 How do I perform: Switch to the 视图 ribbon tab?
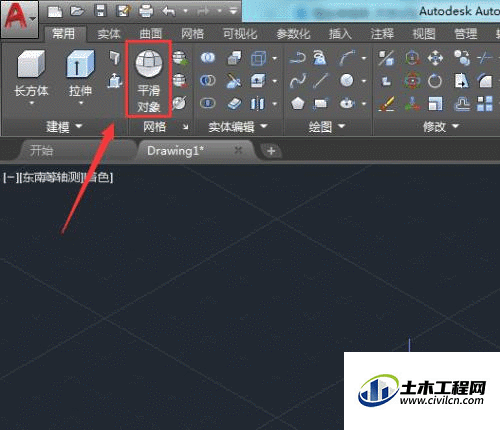point(424,34)
